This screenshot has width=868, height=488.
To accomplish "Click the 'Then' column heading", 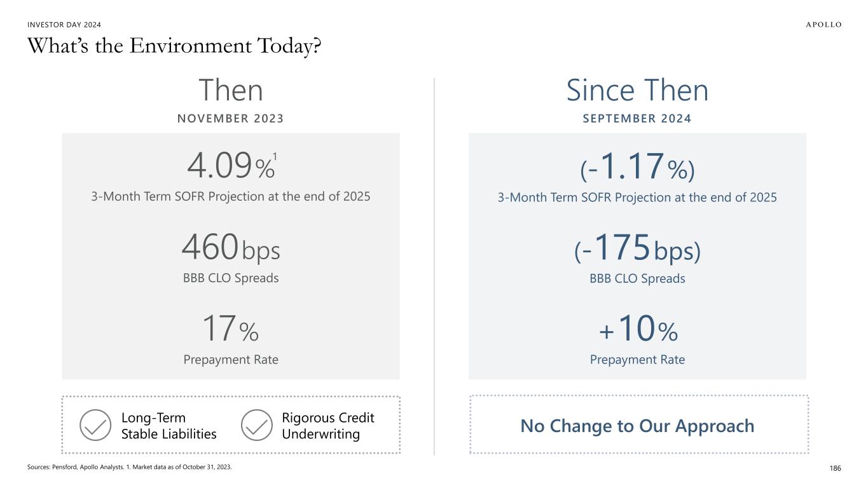I will point(230,90).
